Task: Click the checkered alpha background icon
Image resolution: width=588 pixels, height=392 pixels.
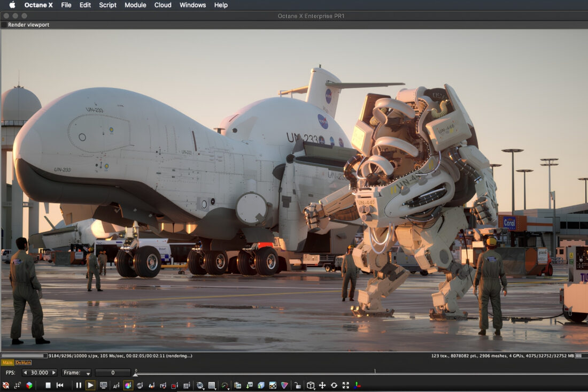Action: [x=273, y=385]
